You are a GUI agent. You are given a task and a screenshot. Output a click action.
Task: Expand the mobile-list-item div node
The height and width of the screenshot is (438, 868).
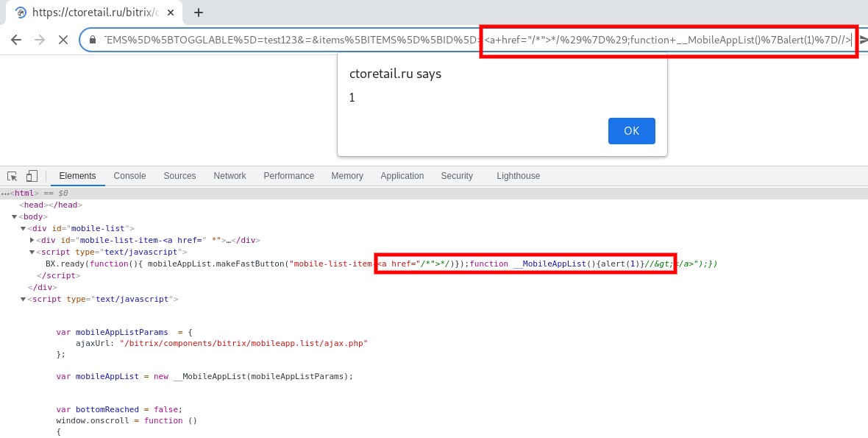tap(32, 240)
